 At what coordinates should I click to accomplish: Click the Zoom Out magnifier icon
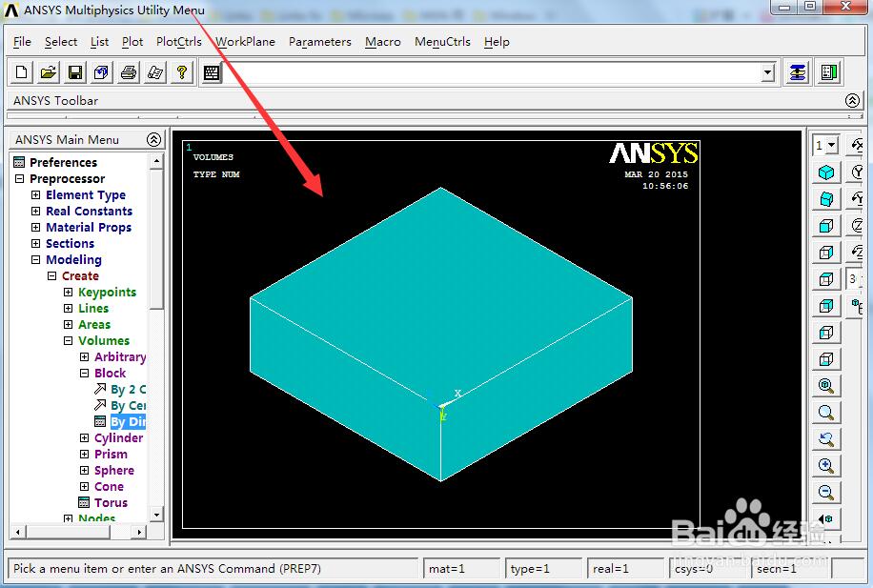[x=826, y=493]
